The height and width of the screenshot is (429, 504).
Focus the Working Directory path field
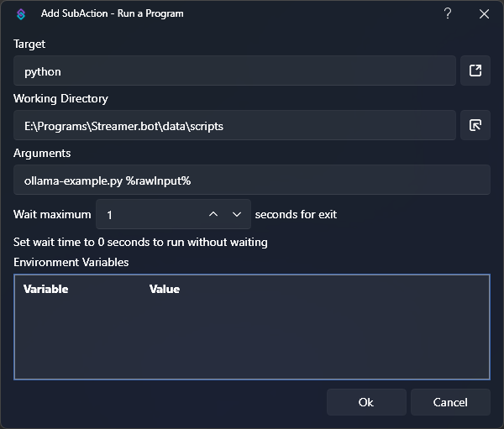pos(234,126)
